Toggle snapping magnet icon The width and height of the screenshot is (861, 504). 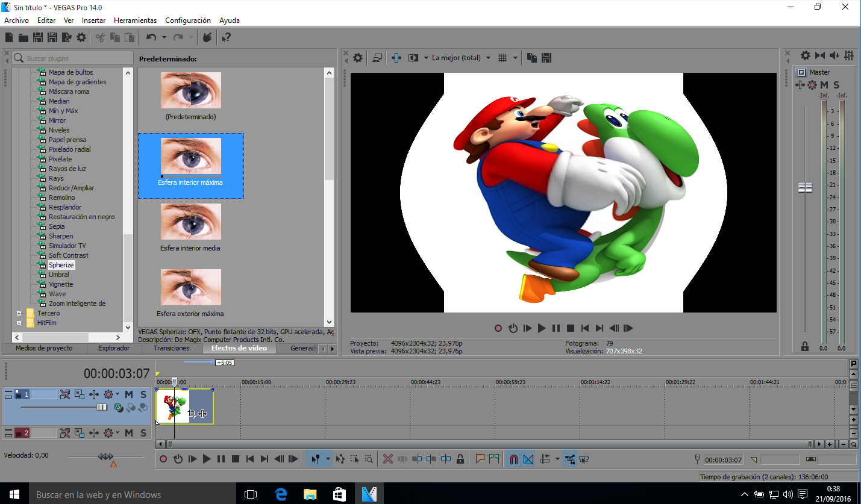click(x=513, y=459)
